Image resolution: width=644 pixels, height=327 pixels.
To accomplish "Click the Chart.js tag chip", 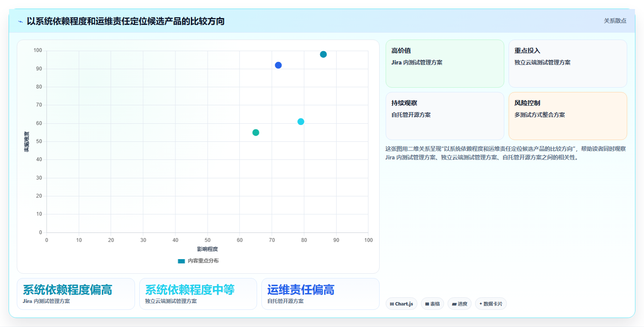I will pos(401,304).
